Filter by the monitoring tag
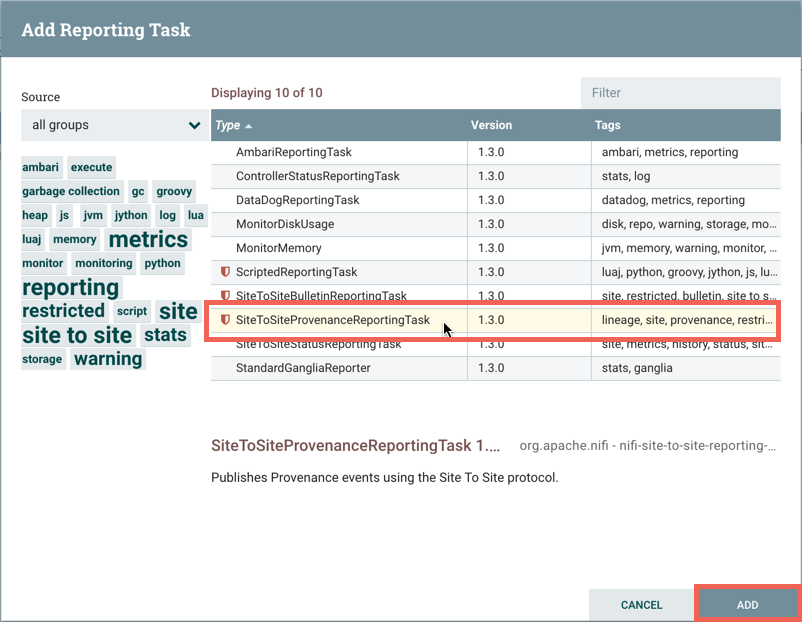This screenshot has width=802, height=622. coord(104,263)
